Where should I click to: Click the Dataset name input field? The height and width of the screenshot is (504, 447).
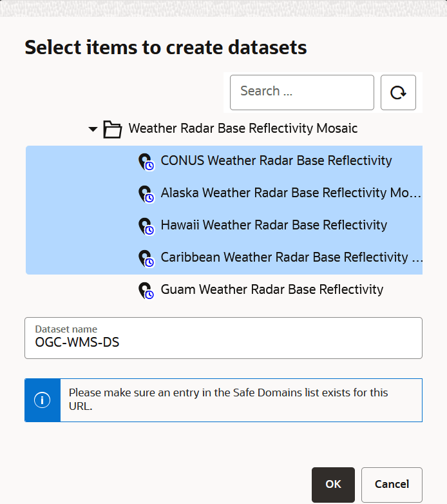pyautogui.click(x=223, y=342)
